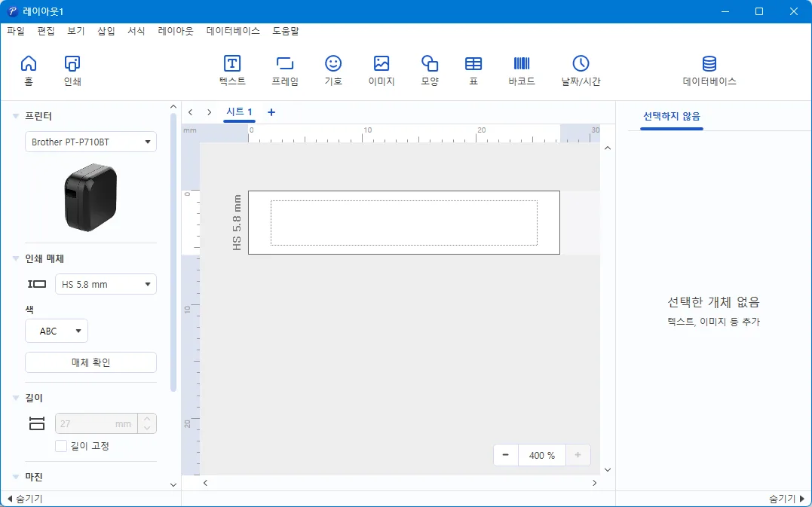Insert an image with the 이미지 tool
Screen dimensions: 812x507
tap(381, 70)
